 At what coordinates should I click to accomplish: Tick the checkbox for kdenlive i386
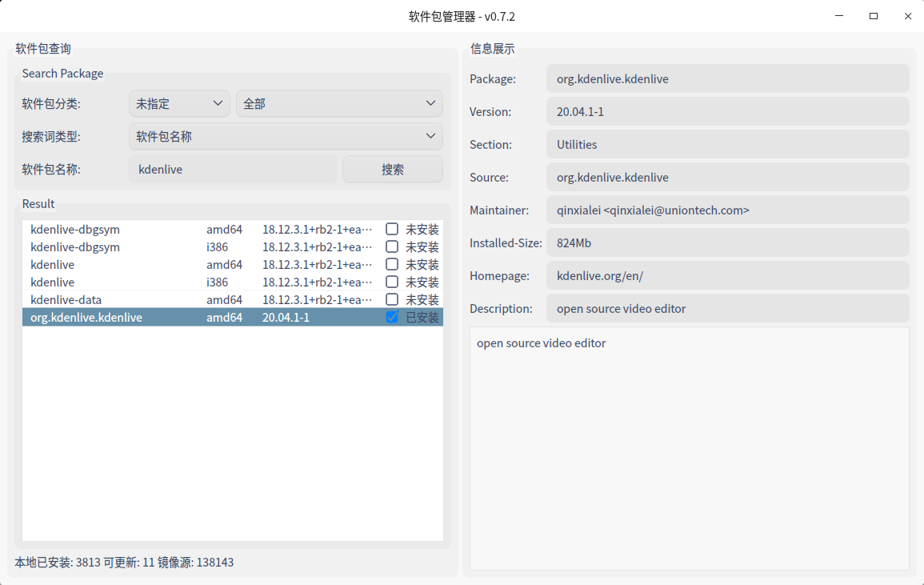tap(392, 282)
